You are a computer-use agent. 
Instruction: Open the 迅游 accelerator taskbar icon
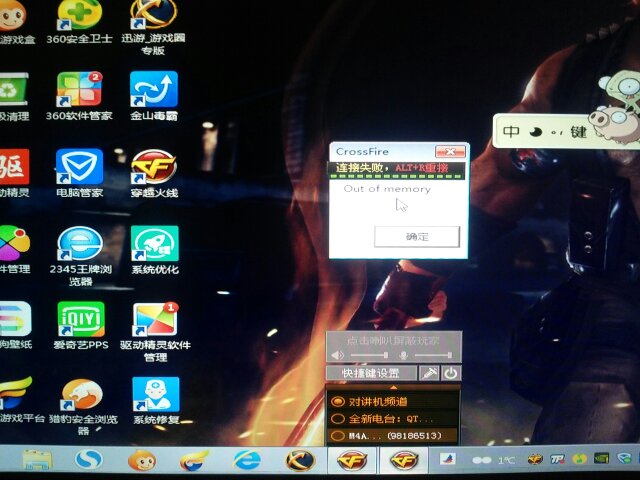coord(300,460)
